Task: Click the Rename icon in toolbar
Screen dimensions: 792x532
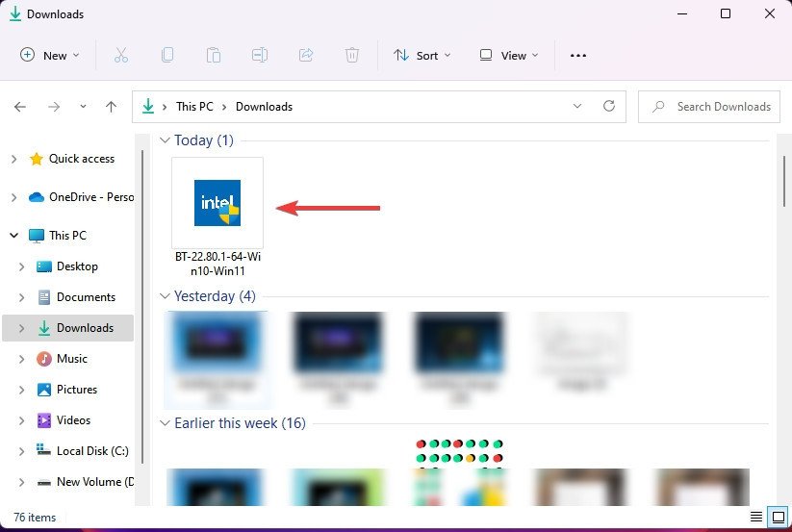Action: point(260,55)
